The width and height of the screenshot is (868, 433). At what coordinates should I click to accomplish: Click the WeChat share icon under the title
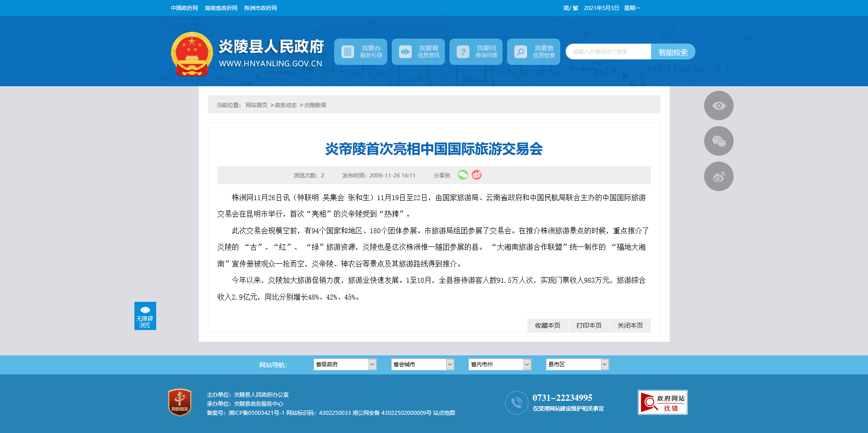tap(463, 175)
